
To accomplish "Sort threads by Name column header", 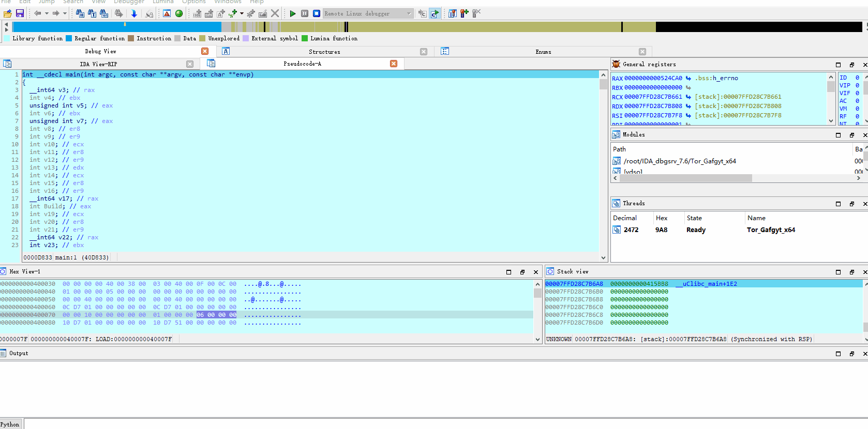I will point(756,218).
